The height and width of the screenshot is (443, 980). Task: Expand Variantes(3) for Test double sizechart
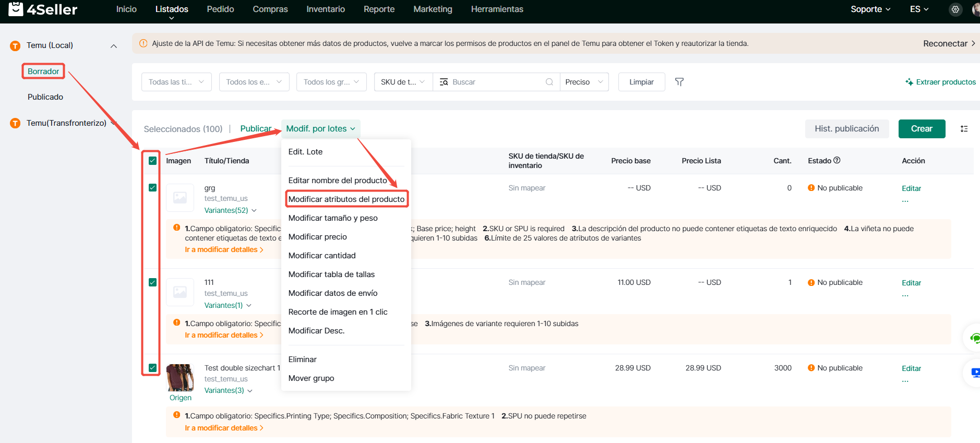click(228, 390)
